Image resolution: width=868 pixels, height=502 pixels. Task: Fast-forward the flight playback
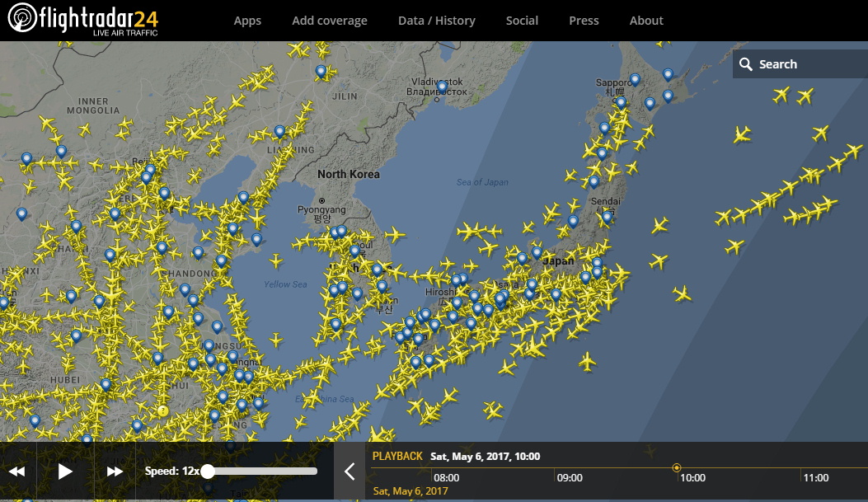115,472
